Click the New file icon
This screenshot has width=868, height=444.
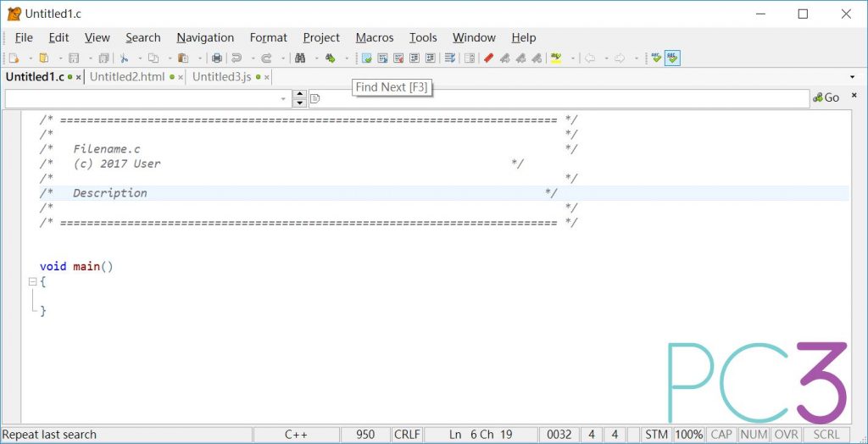point(14,58)
